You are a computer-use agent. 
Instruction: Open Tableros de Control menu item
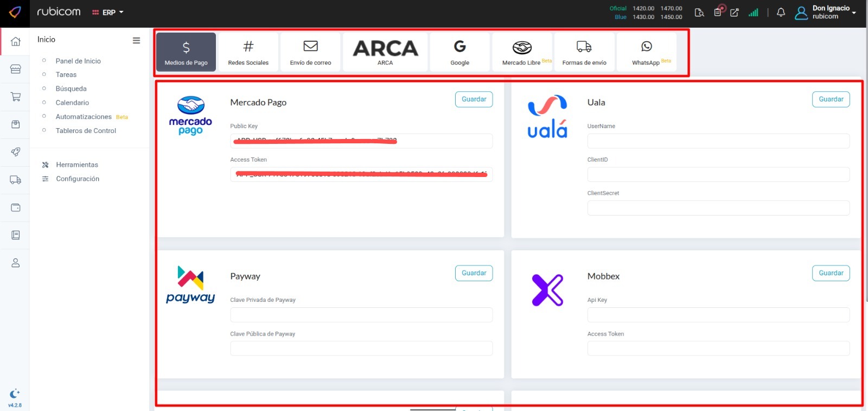[86, 131]
